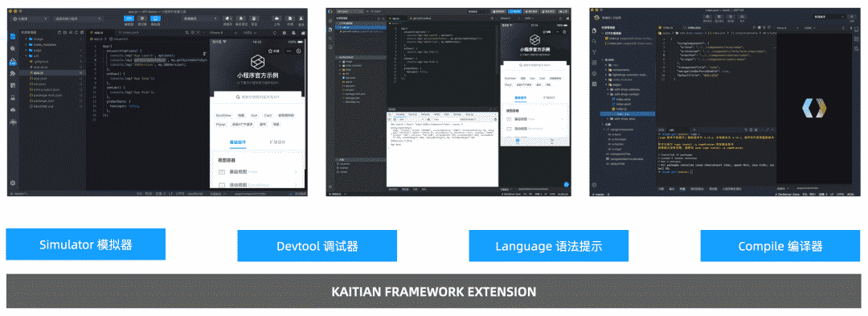Click the KAITIAN FRAMEWORK EXTENSION bar
868x316 pixels.
[x=433, y=291]
